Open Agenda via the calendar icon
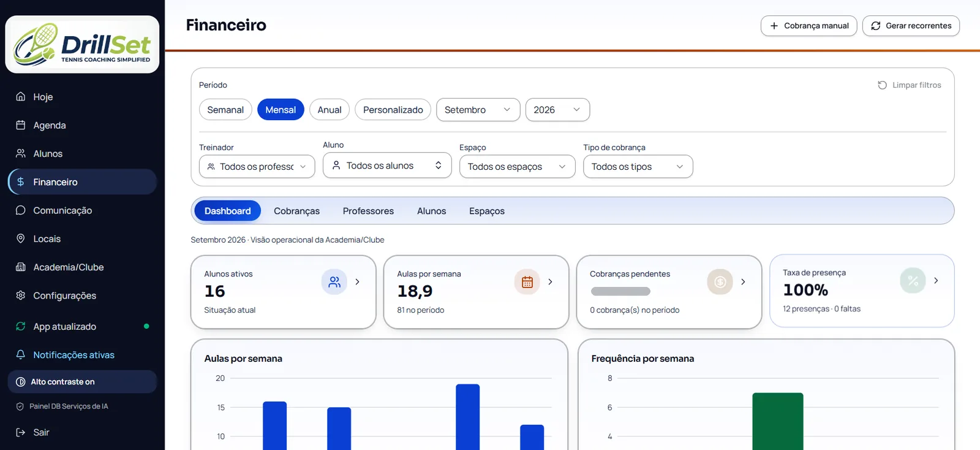Screen dimensions: 980x450 coord(21,125)
